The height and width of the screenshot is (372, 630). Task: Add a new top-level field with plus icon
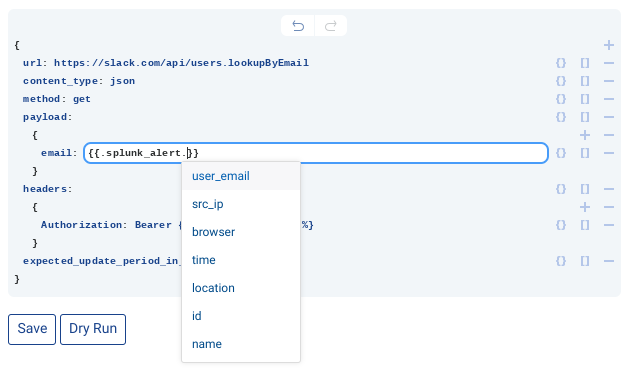(x=609, y=45)
